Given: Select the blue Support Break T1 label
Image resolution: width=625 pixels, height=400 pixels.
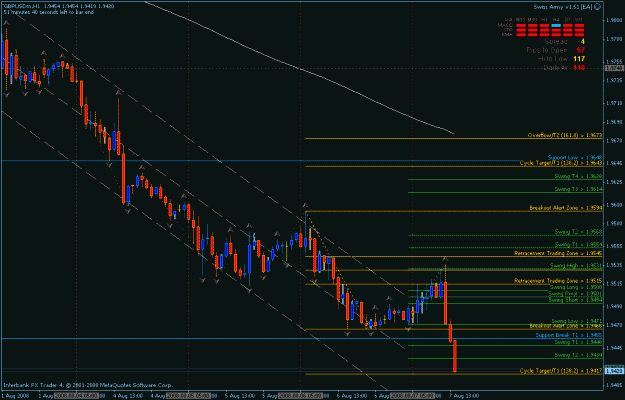Looking at the screenshot, I should [x=568, y=335].
